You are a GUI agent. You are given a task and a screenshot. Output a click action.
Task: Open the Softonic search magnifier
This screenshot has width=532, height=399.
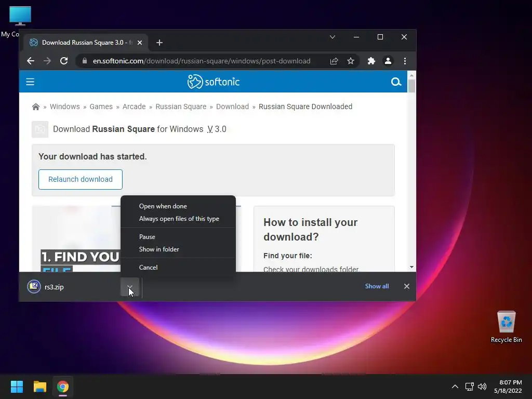pos(396,82)
